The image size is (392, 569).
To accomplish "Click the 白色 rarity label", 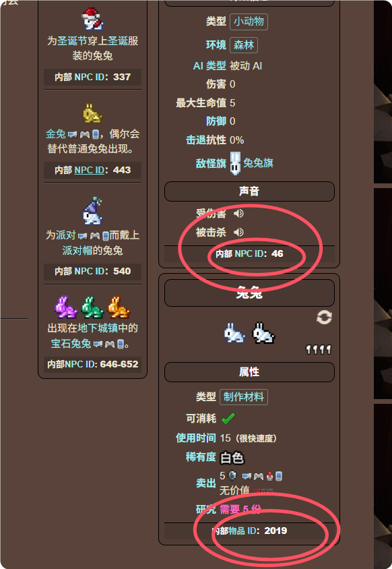I will [232, 458].
